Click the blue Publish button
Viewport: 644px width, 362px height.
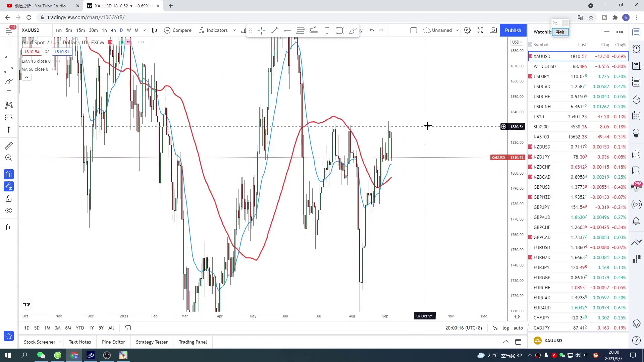pos(513,30)
